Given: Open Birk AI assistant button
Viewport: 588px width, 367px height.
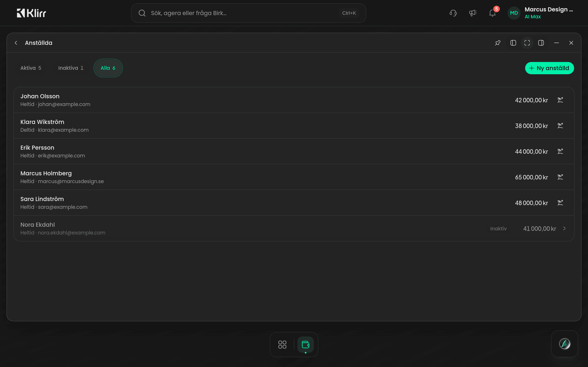Looking at the screenshot, I should [x=565, y=344].
